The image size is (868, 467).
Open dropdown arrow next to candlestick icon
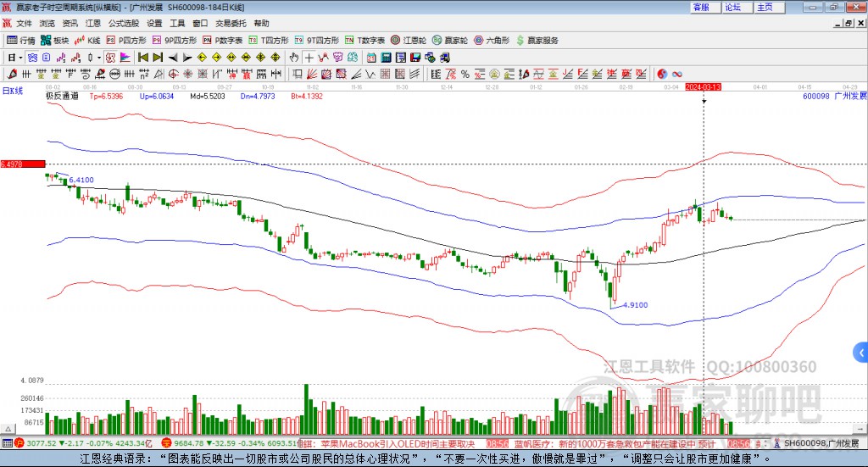(98, 58)
